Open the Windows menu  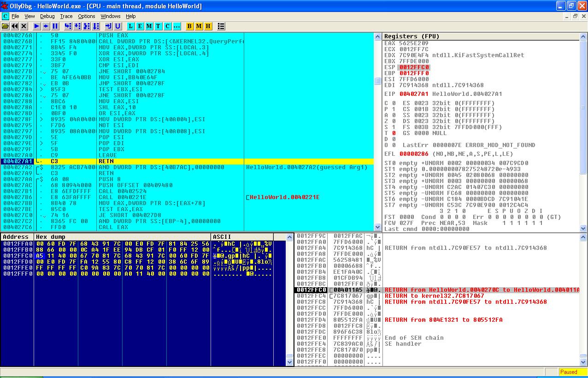click(x=111, y=16)
